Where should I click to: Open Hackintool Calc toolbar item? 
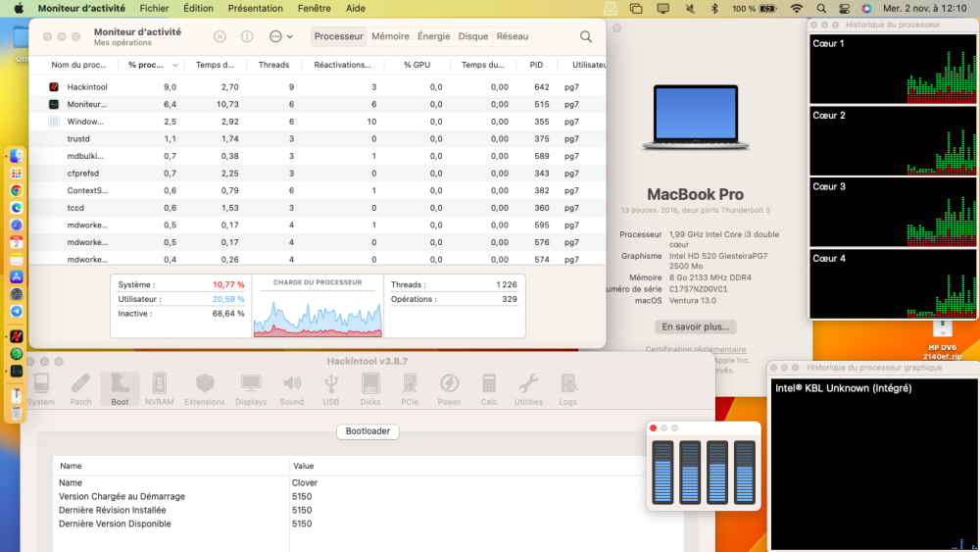coord(489,389)
